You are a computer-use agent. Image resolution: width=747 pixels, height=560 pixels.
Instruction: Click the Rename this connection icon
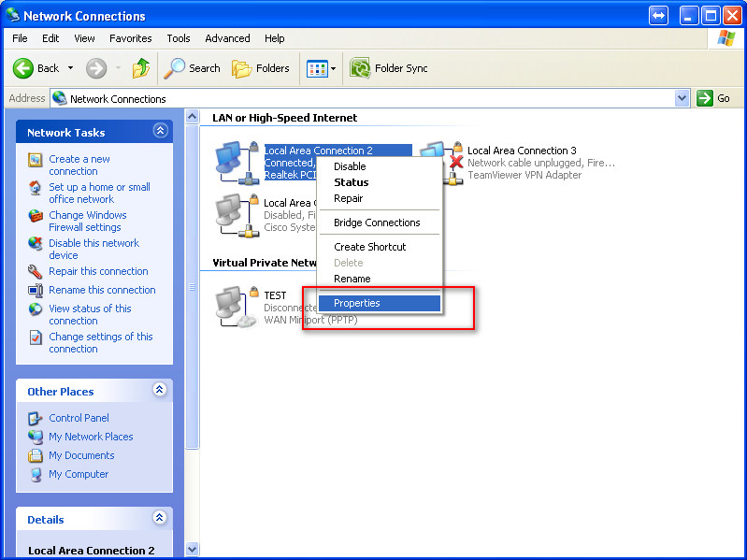[36, 290]
